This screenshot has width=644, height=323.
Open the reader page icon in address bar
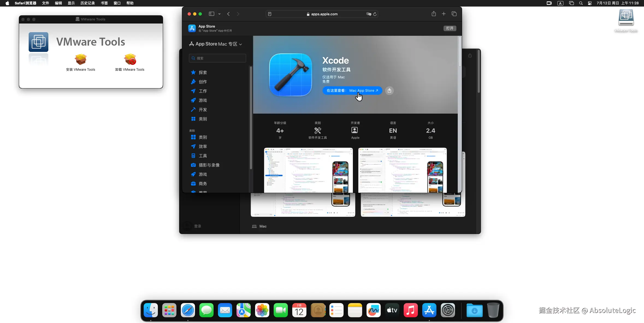click(x=270, y=14)
